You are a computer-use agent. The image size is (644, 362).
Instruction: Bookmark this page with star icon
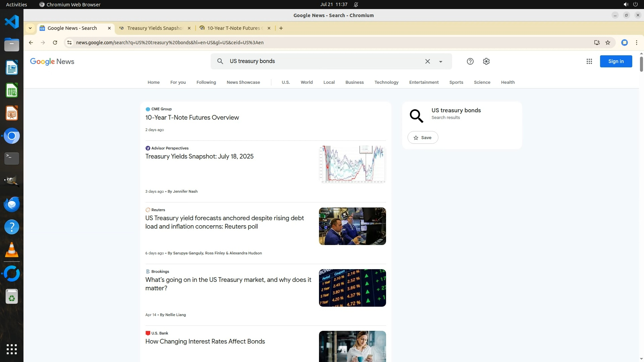[x=608, y=43]
